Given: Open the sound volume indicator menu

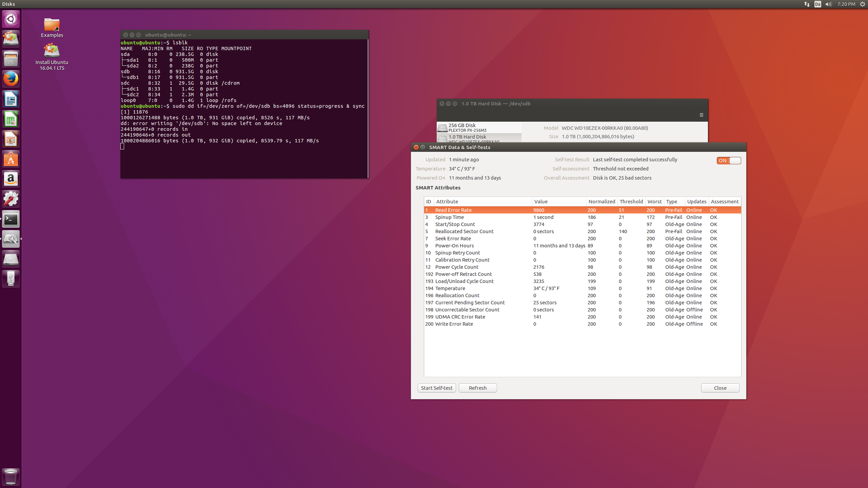Looking at the screenshot, I should [828, 4].
